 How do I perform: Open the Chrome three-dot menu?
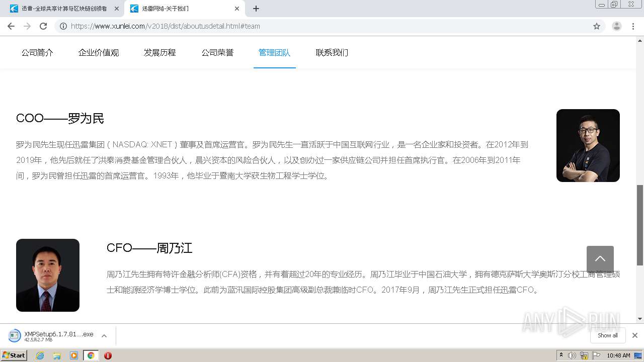(x=633, y=26)
